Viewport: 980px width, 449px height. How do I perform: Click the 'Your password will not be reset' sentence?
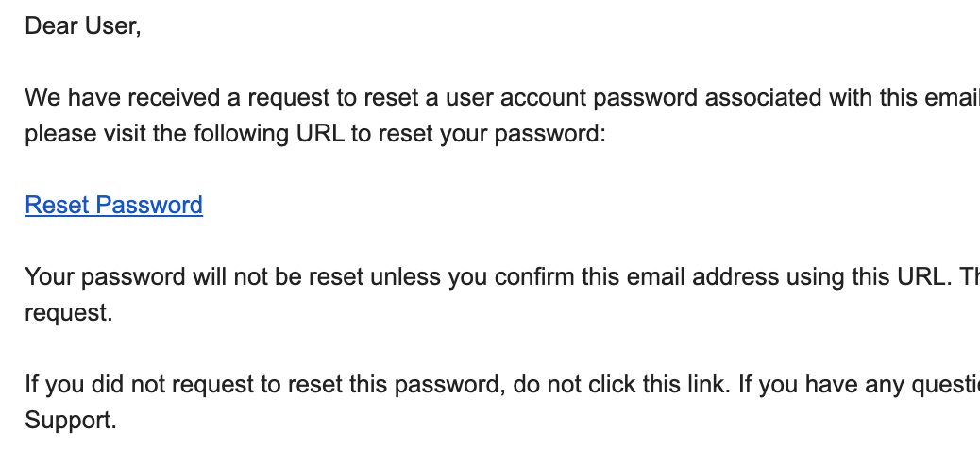coord(502,276)
